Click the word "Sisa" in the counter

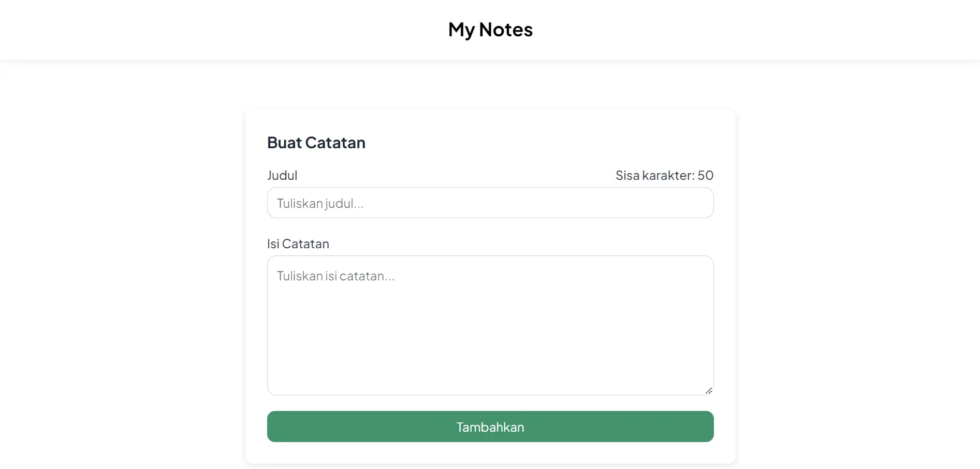[x=627, y=175]
